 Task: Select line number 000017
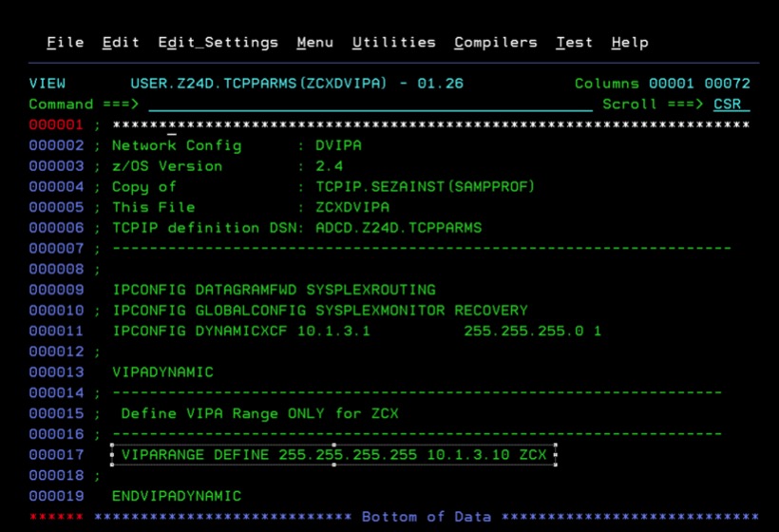[x=56, y=454]
